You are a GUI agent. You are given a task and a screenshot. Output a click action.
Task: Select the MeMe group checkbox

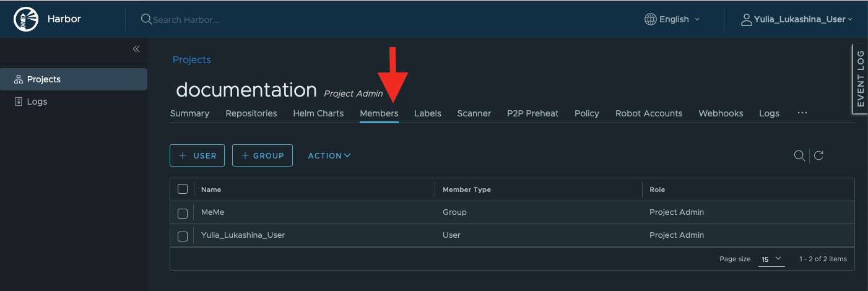pos(183,213)
